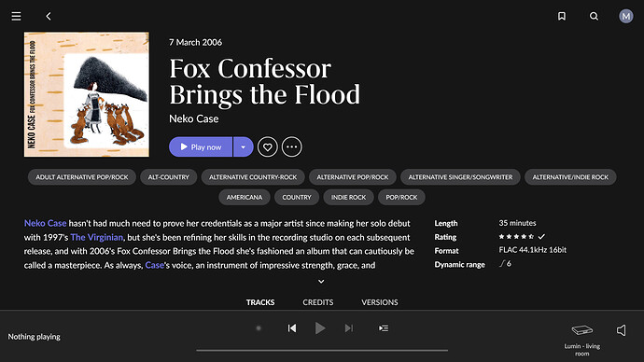Click the album cover artwork

pyautogui.click(x=87, y=94)
